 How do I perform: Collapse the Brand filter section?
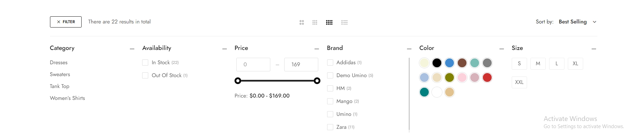tap(409, 49)
